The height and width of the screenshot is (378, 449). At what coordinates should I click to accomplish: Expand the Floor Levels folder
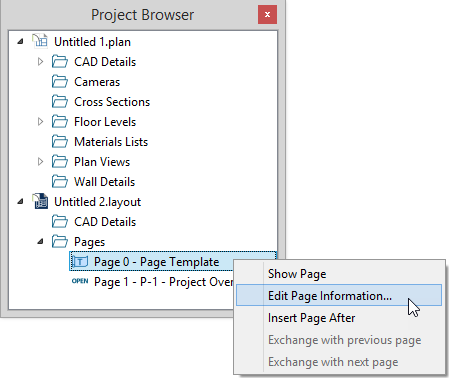(40, 122)
